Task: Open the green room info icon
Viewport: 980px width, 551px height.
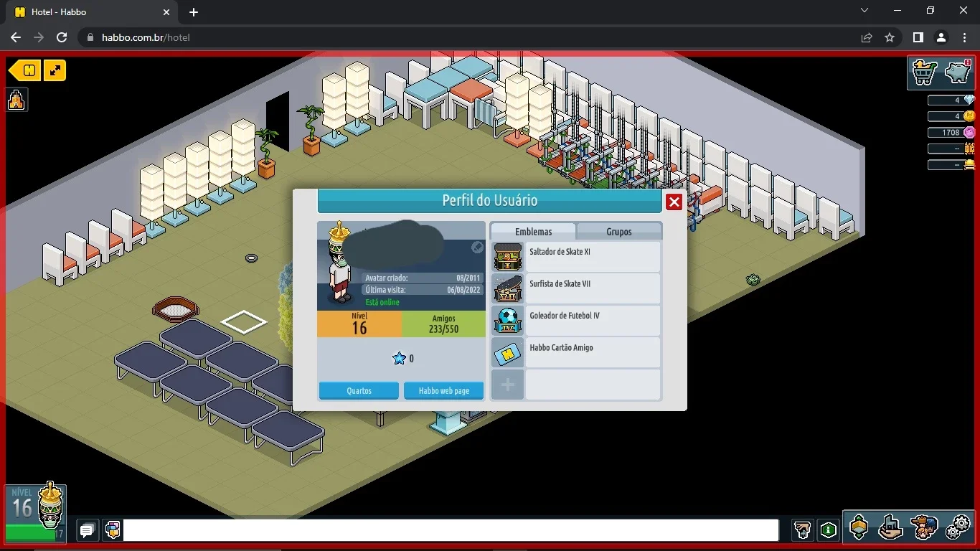Action: 829,530
